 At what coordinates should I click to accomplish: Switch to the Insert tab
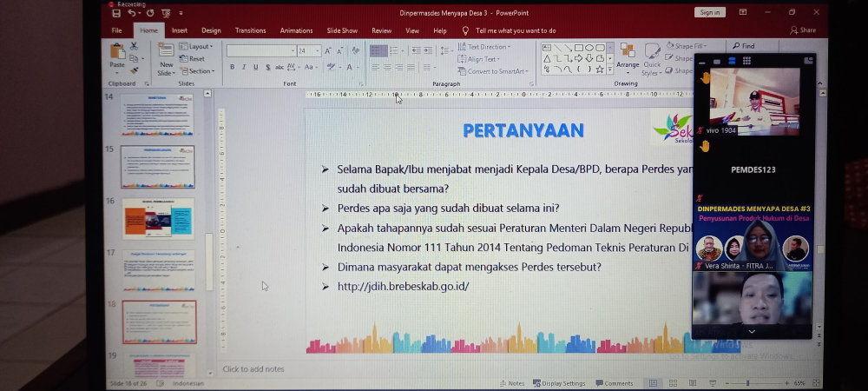point(180,30)
